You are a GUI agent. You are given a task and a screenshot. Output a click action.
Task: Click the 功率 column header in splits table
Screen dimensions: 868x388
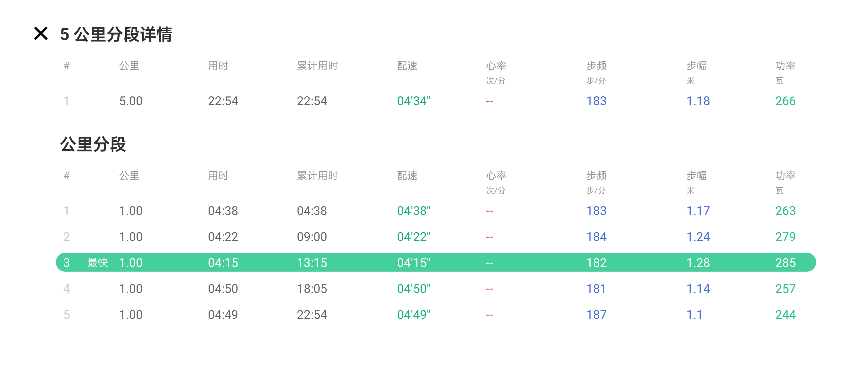[x=785, y=176]
